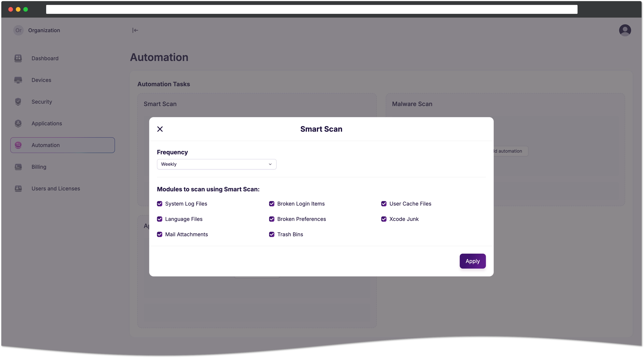Click the Automation icon in sidebar
Image resolution: width=644 pixels, height=358 pixels.
[18, 145]
